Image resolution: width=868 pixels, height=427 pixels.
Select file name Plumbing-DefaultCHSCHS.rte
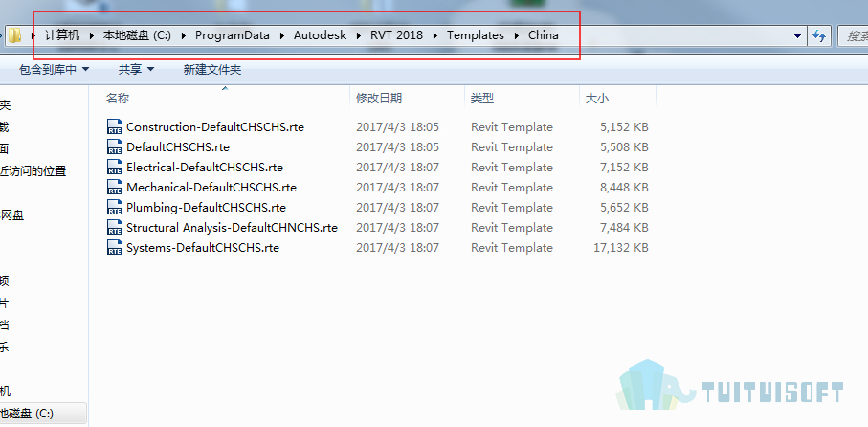coord(206,207)
